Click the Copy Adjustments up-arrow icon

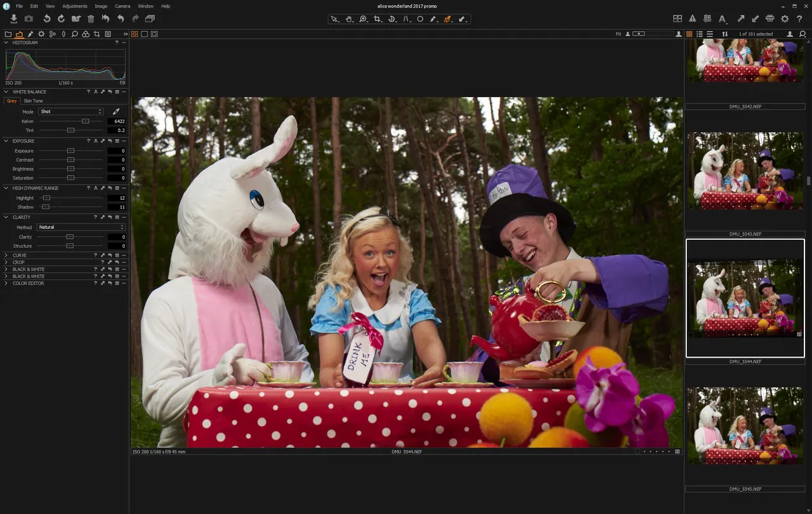tap(741, 19)
